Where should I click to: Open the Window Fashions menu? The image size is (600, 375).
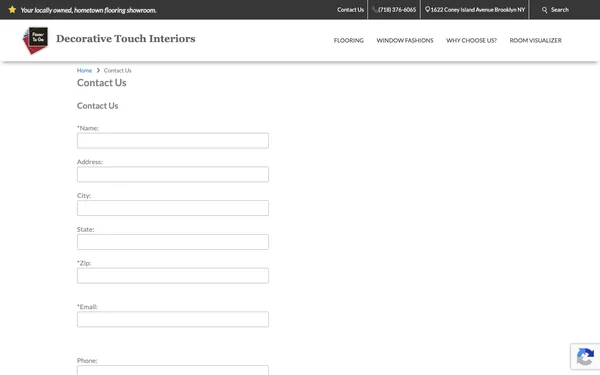click(405, 40)
